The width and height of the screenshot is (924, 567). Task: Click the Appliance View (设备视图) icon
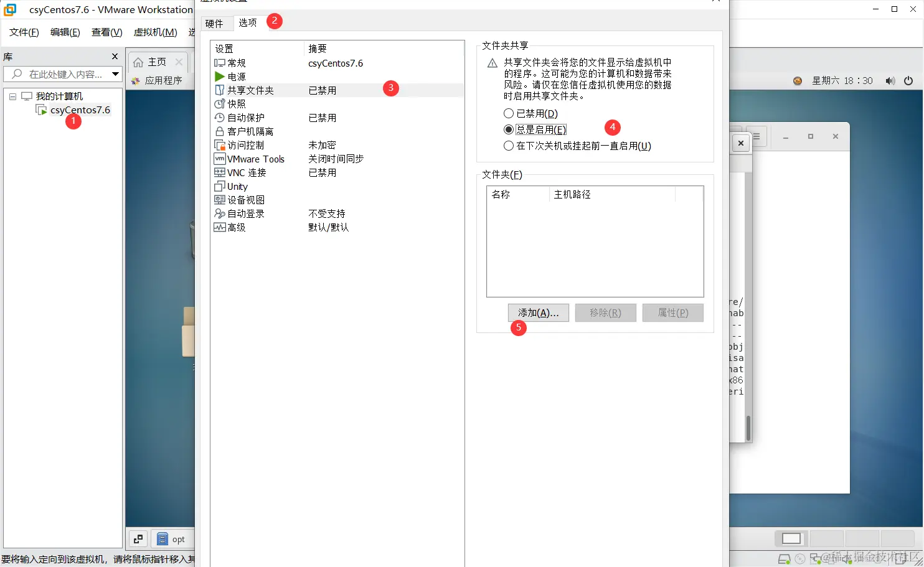[219, 200]
